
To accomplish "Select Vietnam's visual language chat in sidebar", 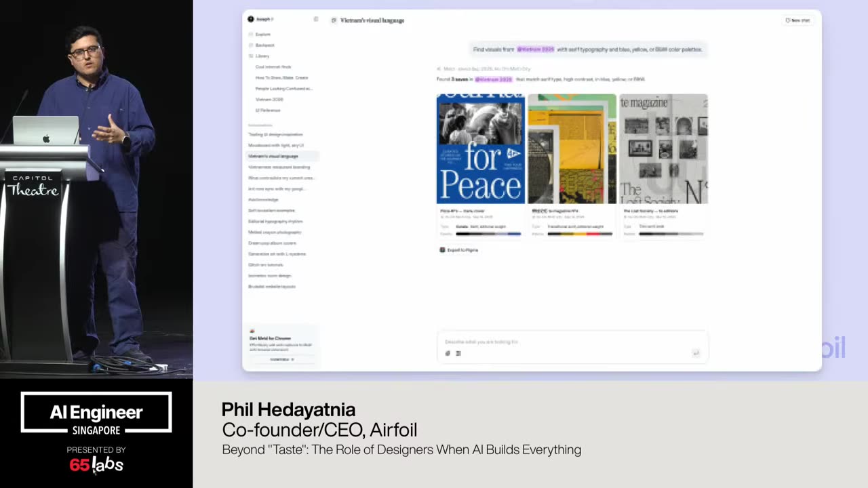I will click(282, 156).
